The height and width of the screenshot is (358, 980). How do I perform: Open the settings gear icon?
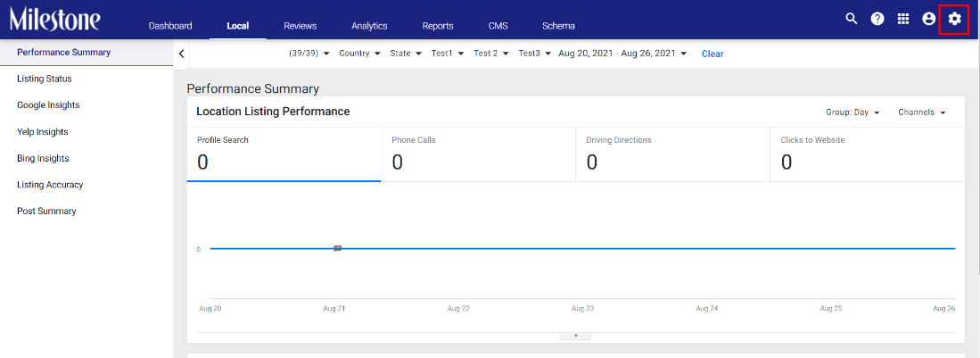point(954,19)
